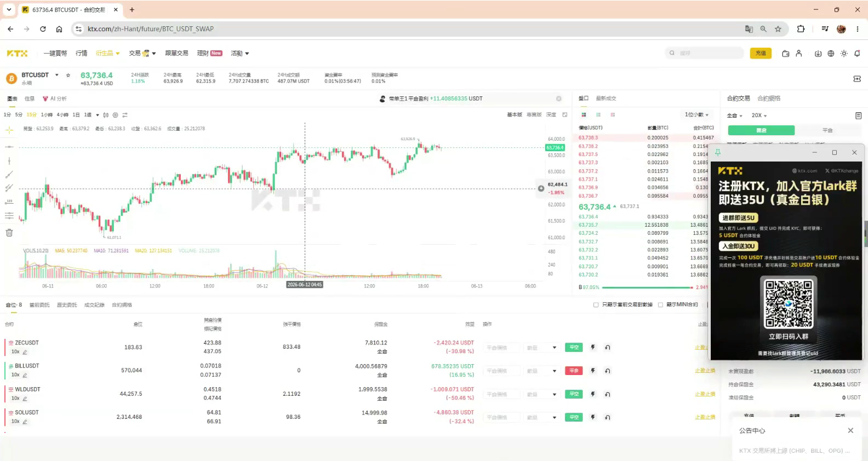Viewport: 868px width, 461px height.
Task: Click 平多 button for BILLUSDT position
Action: point(574,371)
